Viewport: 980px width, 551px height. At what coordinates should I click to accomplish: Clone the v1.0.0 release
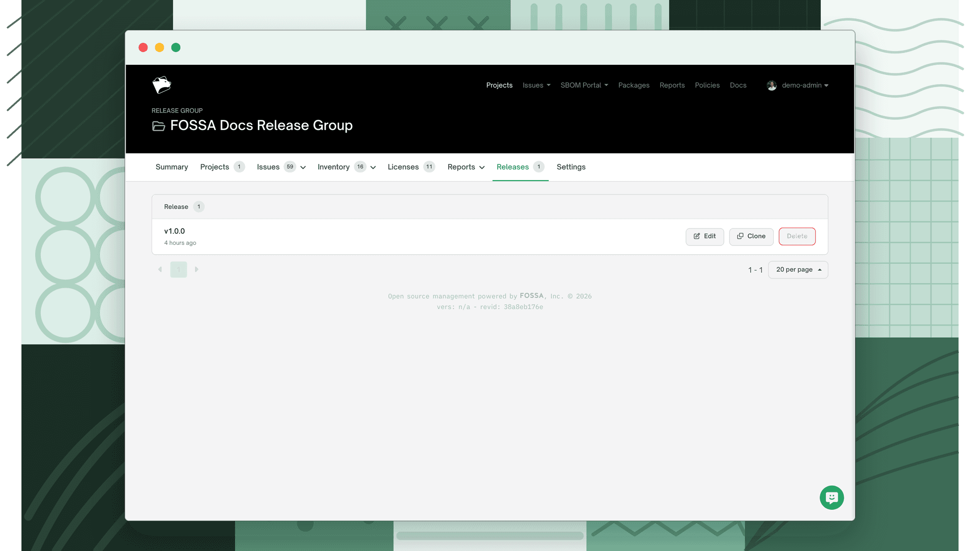click(x=751, y=237)
